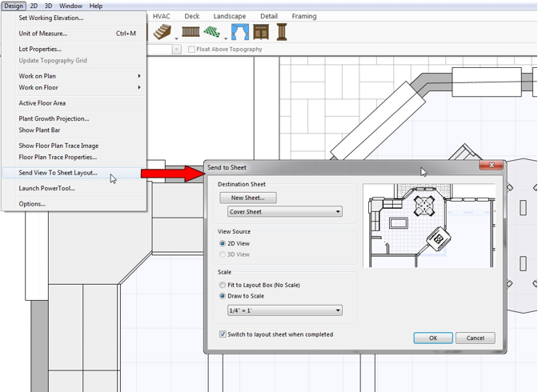The width and height of the screenshot is (538, 392).
Task: Open the Design menu
Action: click(14, 6)
